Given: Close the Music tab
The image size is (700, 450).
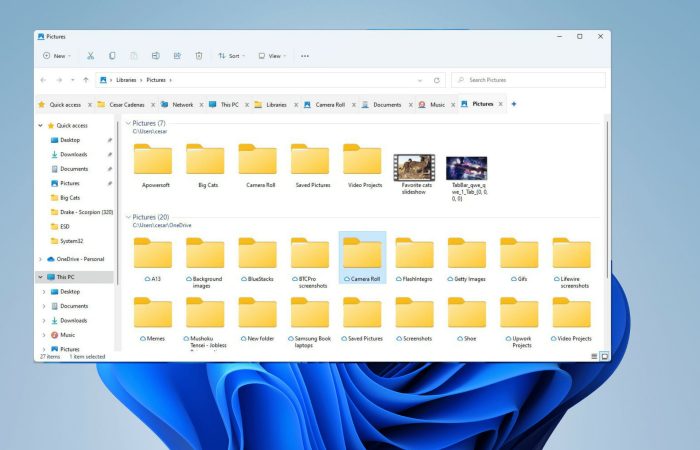Looking at the screenshot, I should (453, 105).
